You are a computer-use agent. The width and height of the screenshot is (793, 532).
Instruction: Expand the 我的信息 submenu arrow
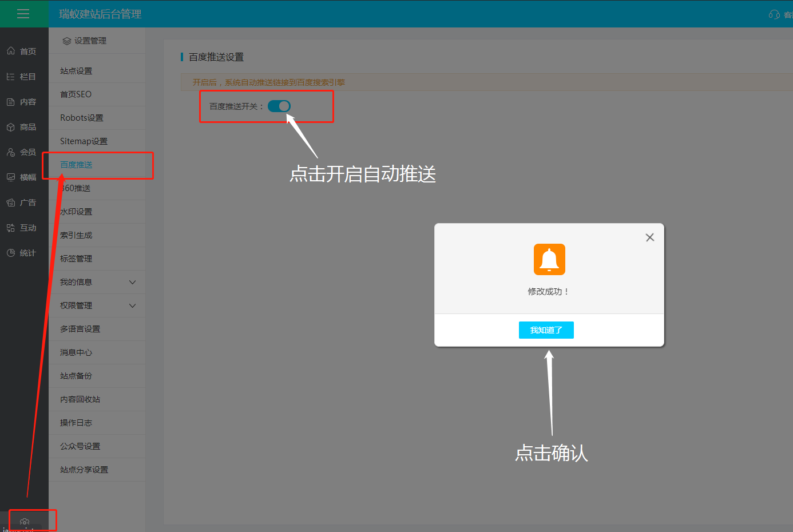tap(133, 282)
